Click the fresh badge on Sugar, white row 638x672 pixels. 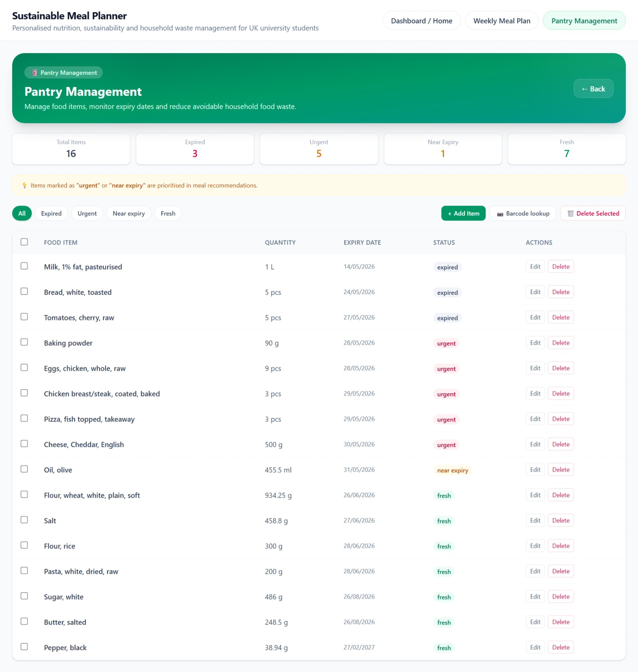click(444, 597)
